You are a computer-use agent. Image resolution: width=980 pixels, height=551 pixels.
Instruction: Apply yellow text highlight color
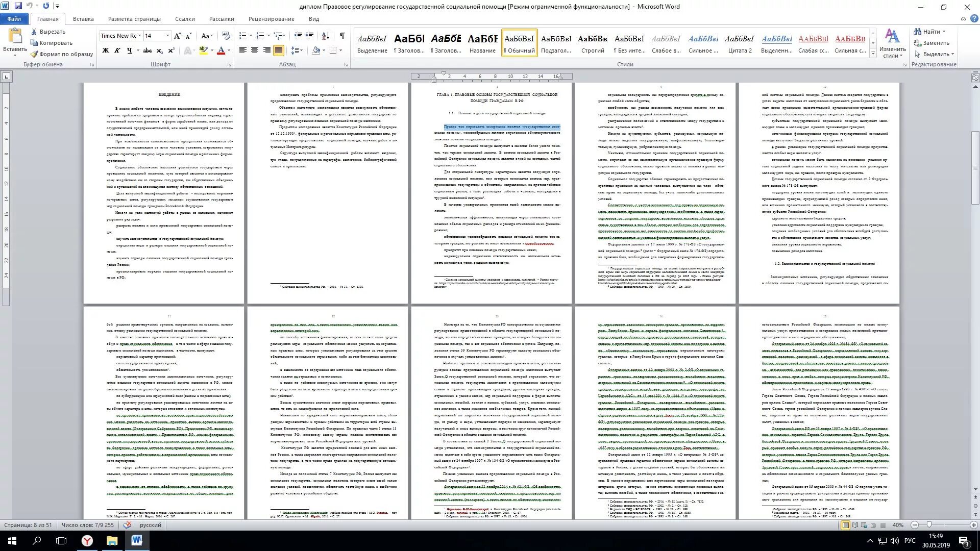pyautogui.click(x=203, y=51)
